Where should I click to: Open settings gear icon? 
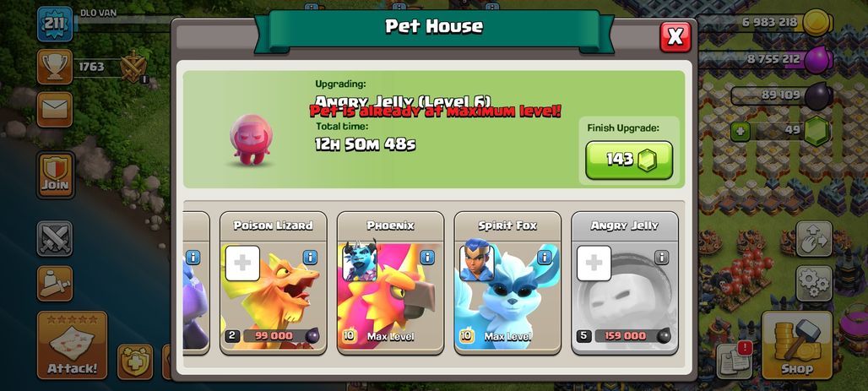click(814, 284)
